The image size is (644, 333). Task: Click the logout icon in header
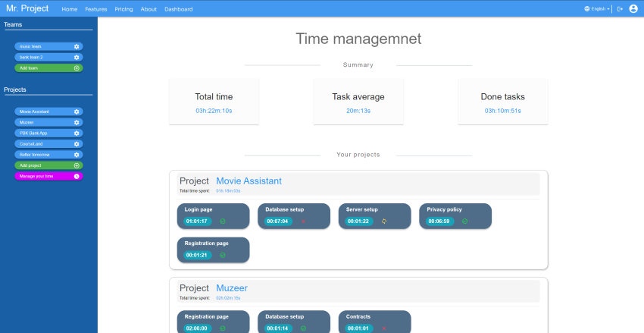[620, 9]
